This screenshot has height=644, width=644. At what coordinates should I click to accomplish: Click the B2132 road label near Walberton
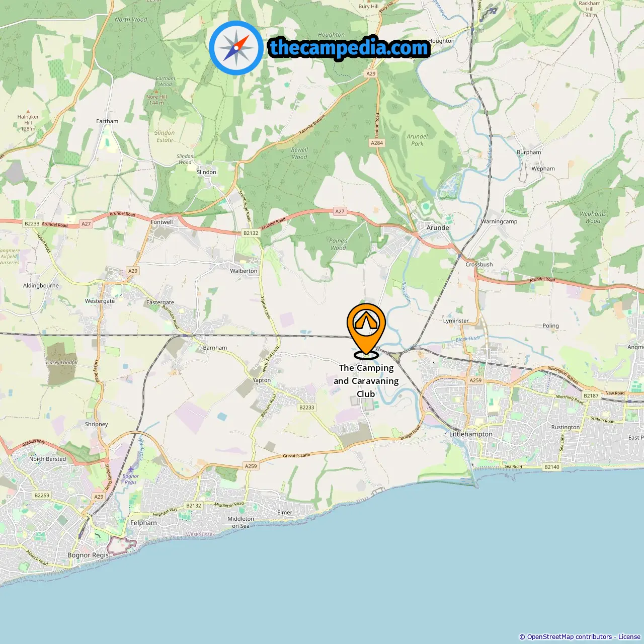tap(251, 233)
